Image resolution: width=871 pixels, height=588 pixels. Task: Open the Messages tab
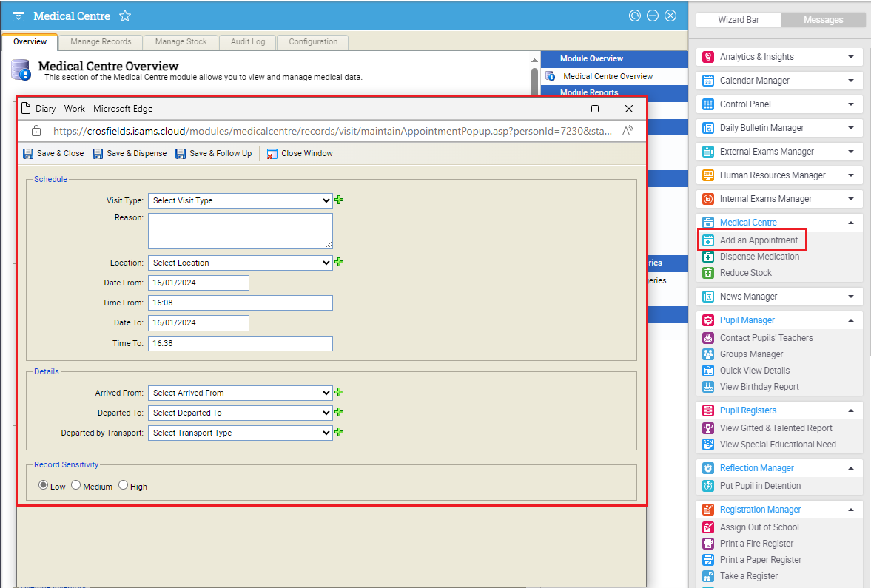pos(823,20)
